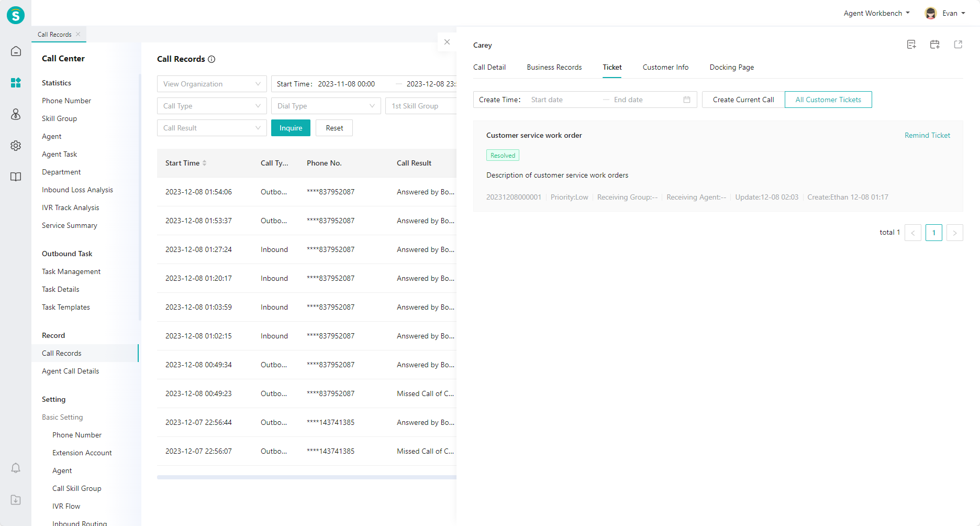980x526 pixels.
Task: Select the Ticket tab
Action: (x=612, y=67)
